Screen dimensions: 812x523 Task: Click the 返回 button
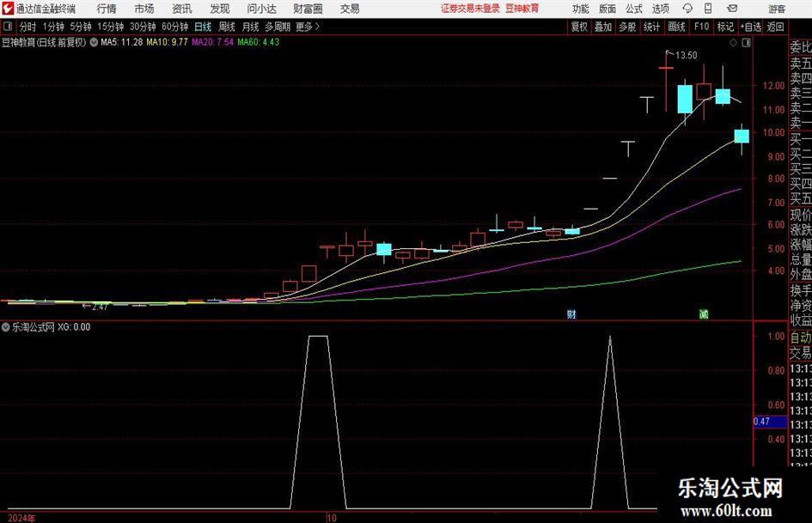click(775, 27)
